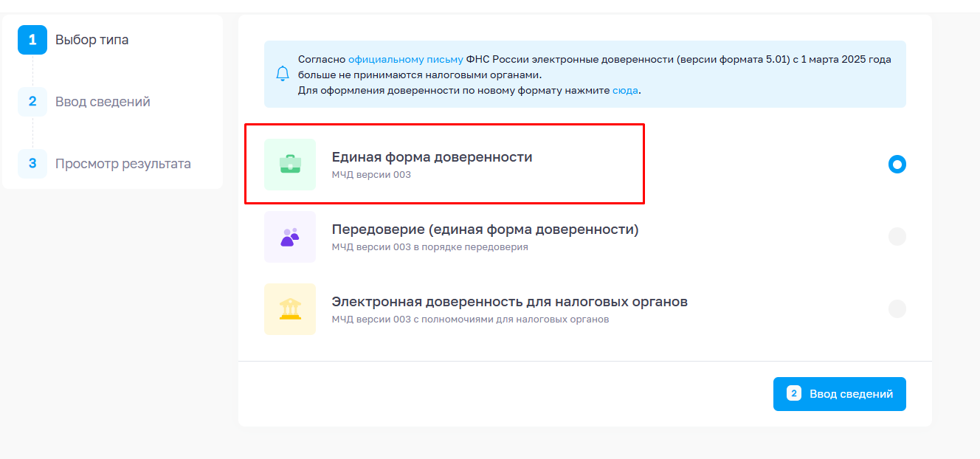The height and width of the screenshot is (459, 980).
Task: Click the step 3 number badge
Action: click(x=32, y=164)
